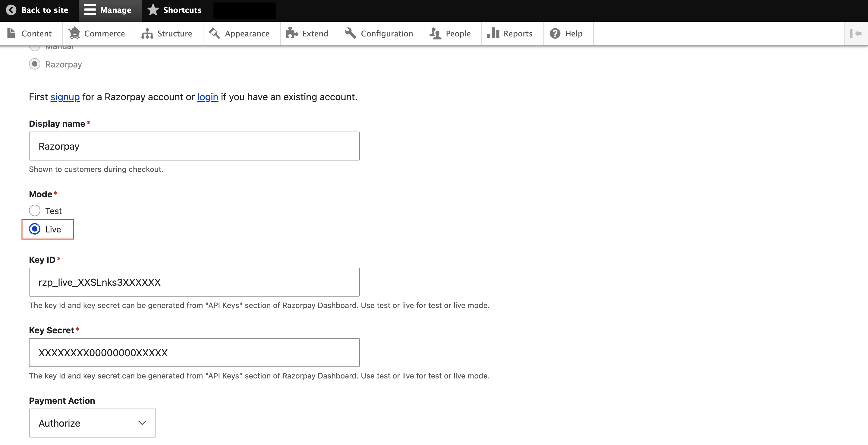Click the Shortcuts toolbar label

(x=182, y=10)
